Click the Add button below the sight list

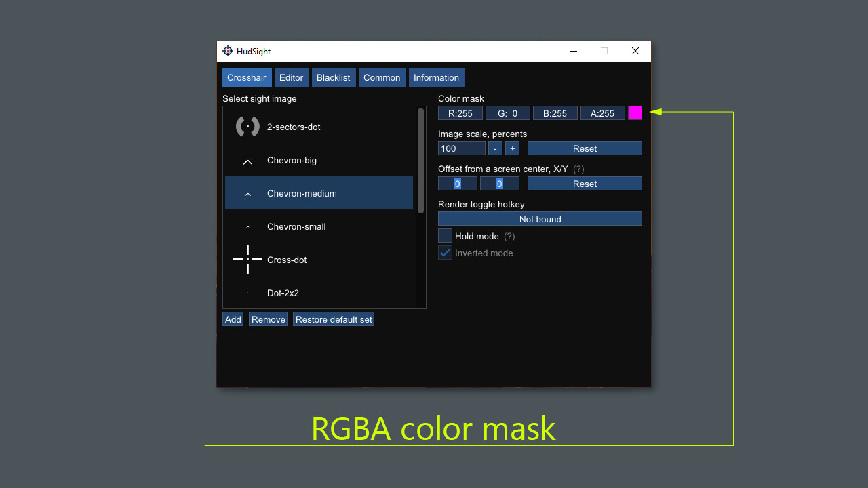(x=233, y=319)
